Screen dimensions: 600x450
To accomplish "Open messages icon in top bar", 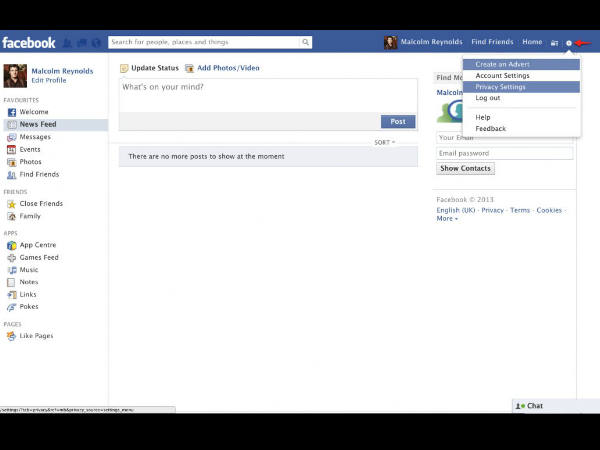I will 82,43.
